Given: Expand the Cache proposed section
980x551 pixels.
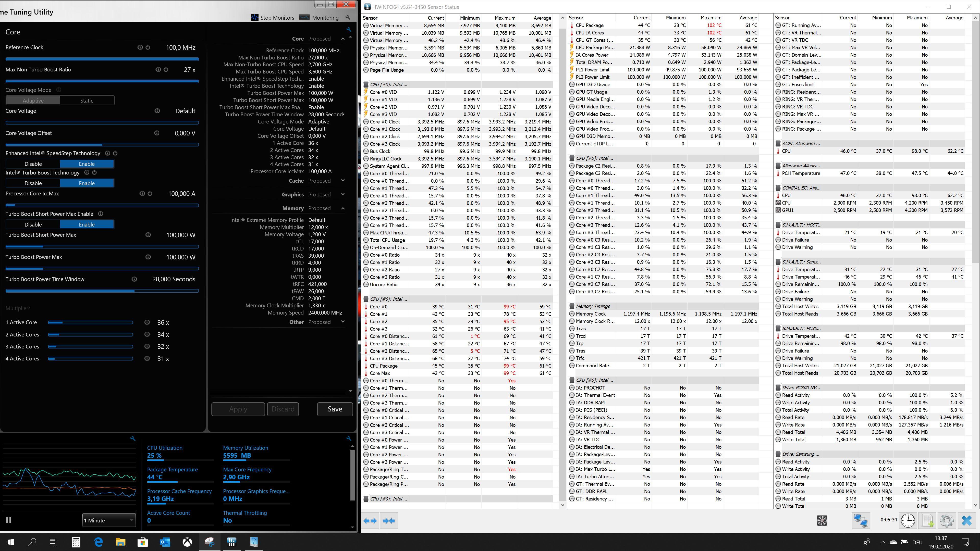Looking at the screenshot, I should (x=343, y=181).
